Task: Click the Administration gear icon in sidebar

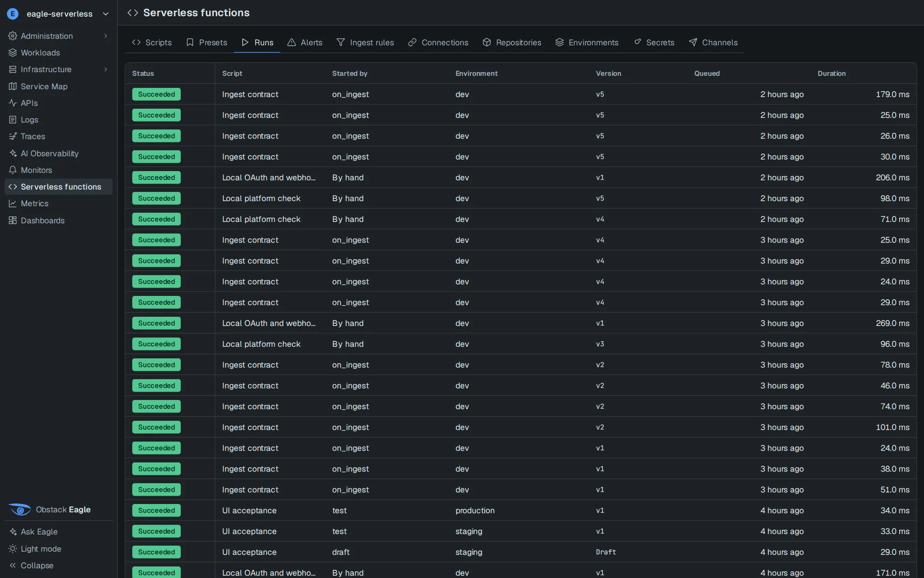Action: coord(12,36)
